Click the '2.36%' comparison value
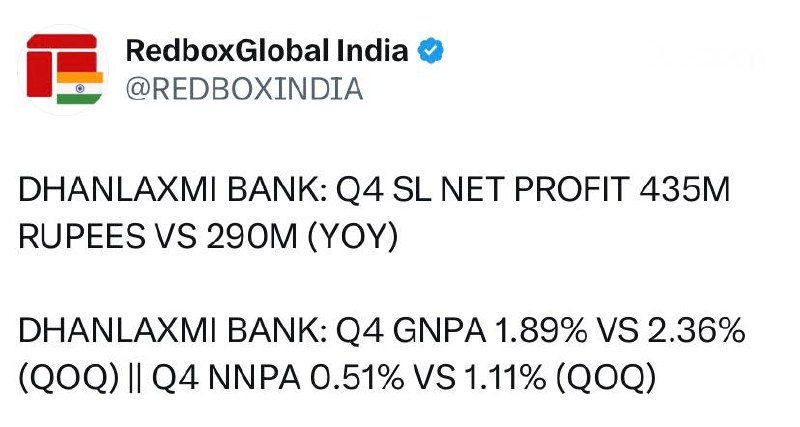The height and width of the screenshot is (427, 800). click(696, 331)
